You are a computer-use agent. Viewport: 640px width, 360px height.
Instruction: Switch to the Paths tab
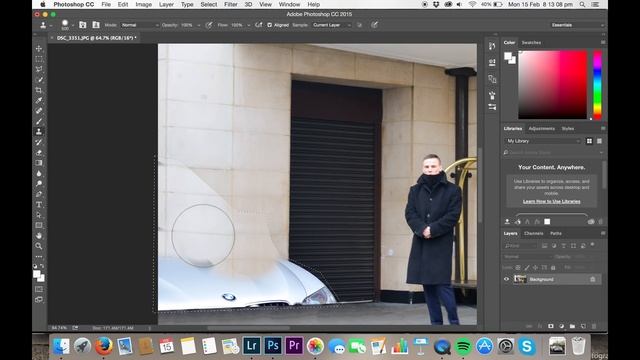tap(556, 233)
